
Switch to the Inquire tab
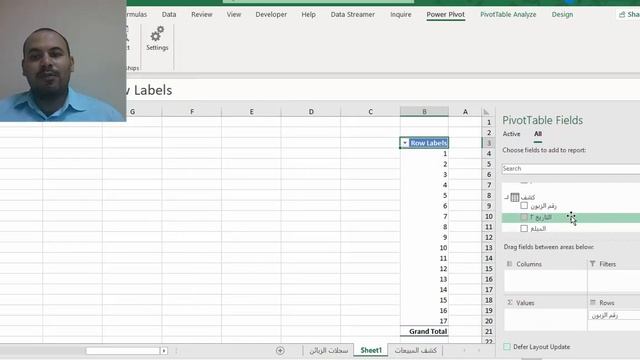click(401, 14)
